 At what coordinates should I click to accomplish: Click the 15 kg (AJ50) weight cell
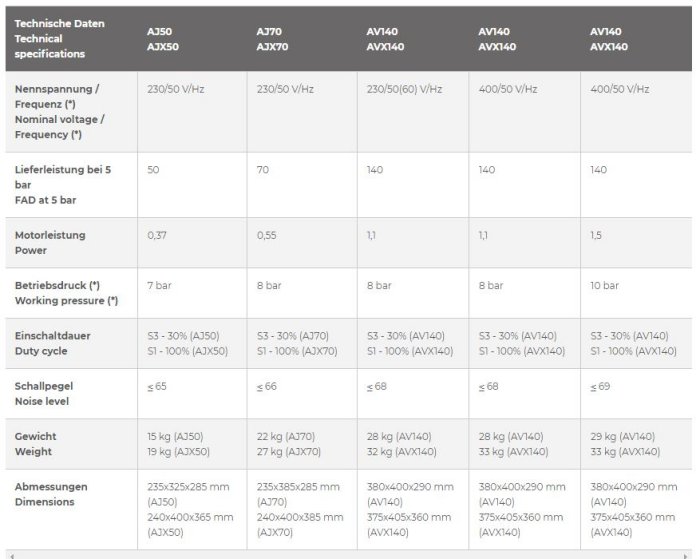tap(178, 437)
